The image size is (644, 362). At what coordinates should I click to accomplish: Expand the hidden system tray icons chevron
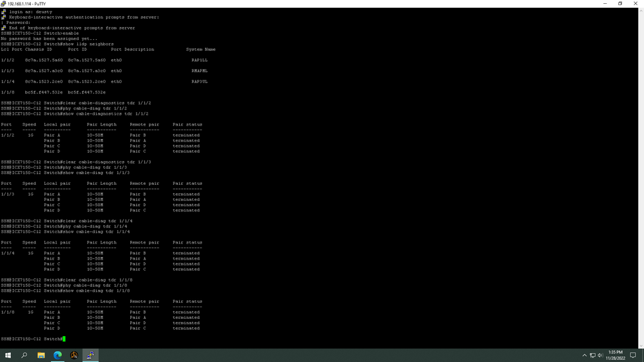pos(585,356)
